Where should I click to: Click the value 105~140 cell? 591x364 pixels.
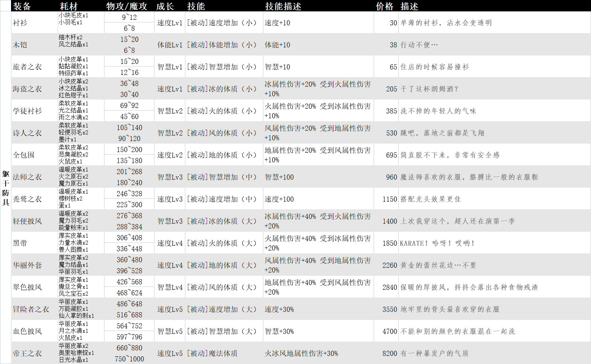129,127
